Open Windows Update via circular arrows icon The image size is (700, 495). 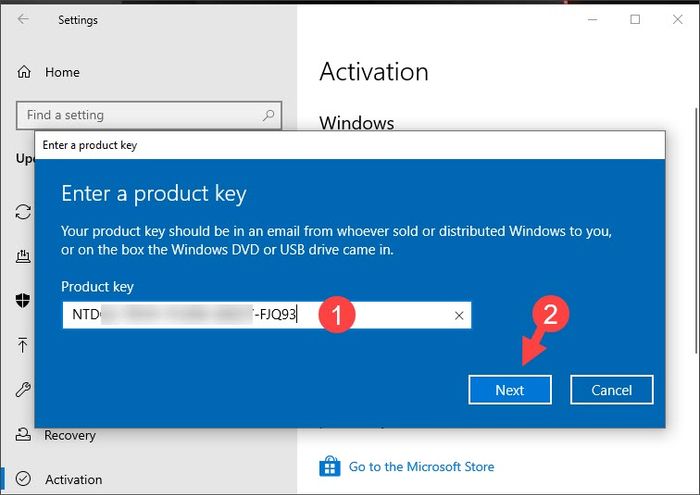[x=23, y=211]
